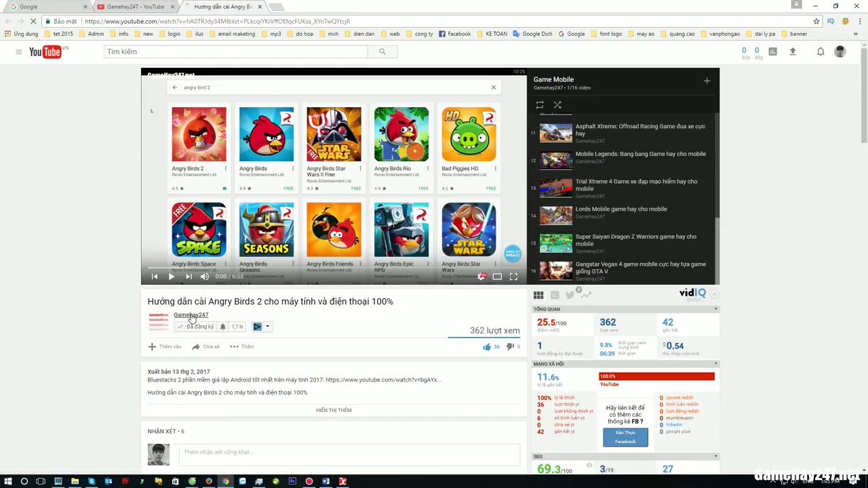The height and width of the screenshot is (488, 868).
Task: Switch to theater mode
Action: [497, 277]
